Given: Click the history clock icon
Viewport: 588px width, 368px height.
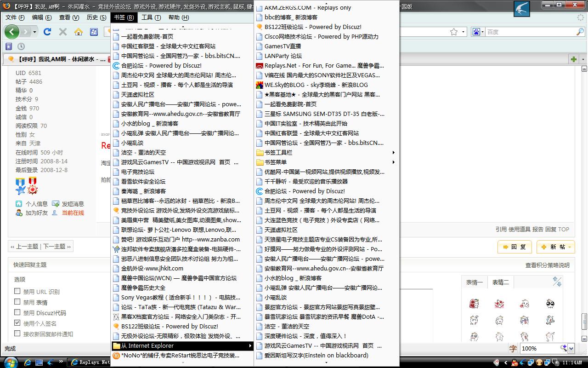Looking at the screenshot, I should 21,46.
